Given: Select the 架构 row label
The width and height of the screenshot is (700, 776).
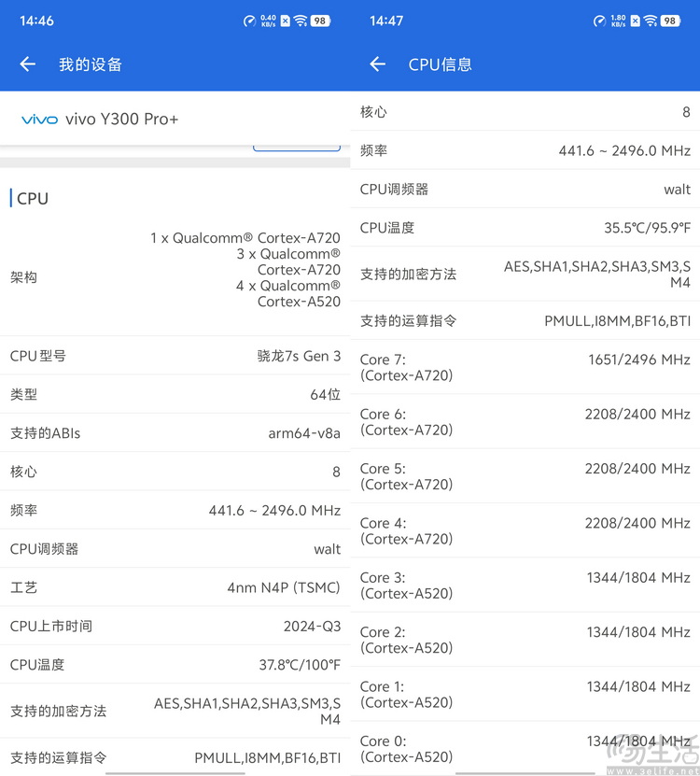Looking at the screenshot, I should point(23,277).
